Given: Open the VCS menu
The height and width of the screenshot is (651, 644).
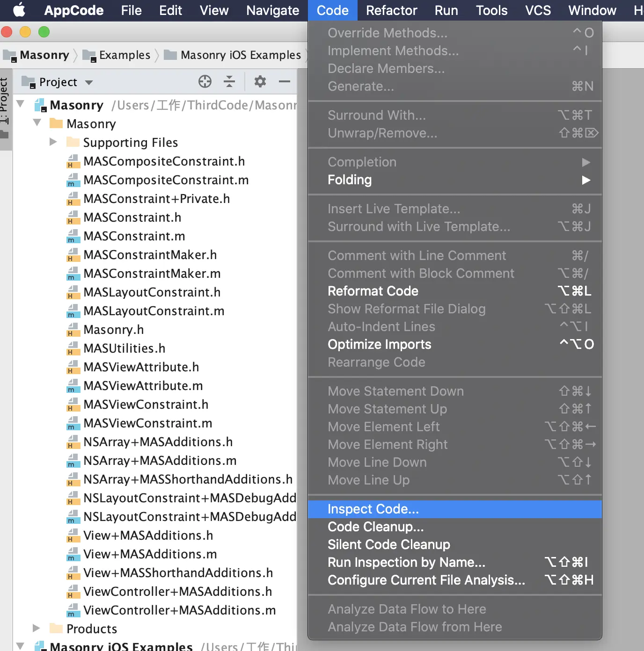Looking at the screenshot, I should click(538, 10).
